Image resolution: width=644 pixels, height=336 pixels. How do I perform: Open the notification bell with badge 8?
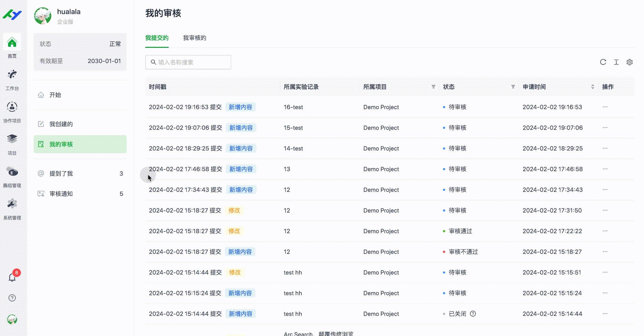[12, 277]
